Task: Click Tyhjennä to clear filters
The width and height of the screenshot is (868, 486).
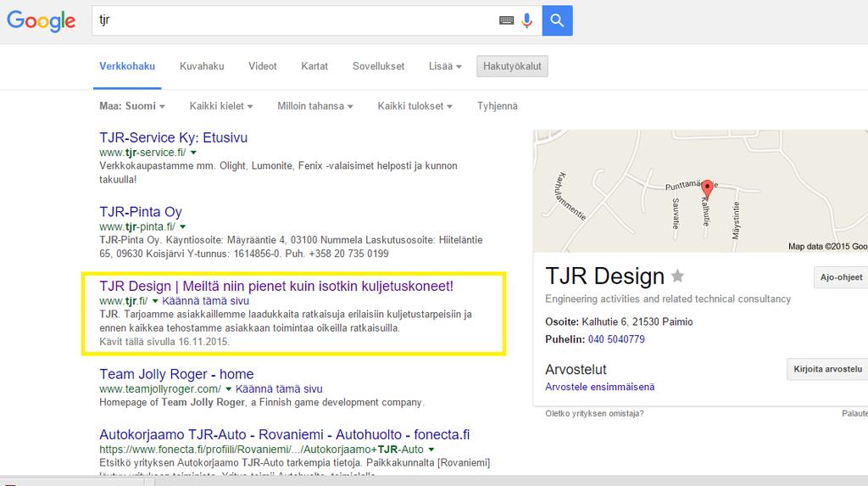Action: click(497, 106)
